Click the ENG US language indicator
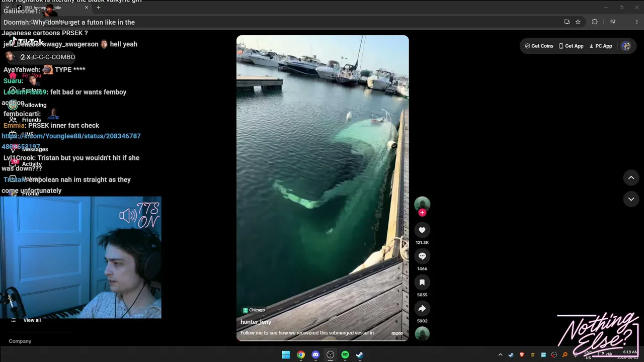644x362 pixels. [x=588, y=355]
